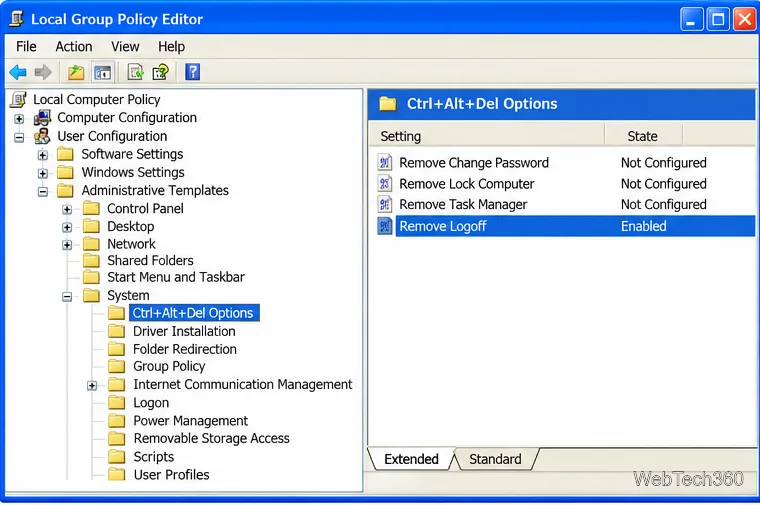The height and width of the screenshot is (505, 760).
Task: Collapse the Administrative Templates node
Action: [x=43, y=192]
